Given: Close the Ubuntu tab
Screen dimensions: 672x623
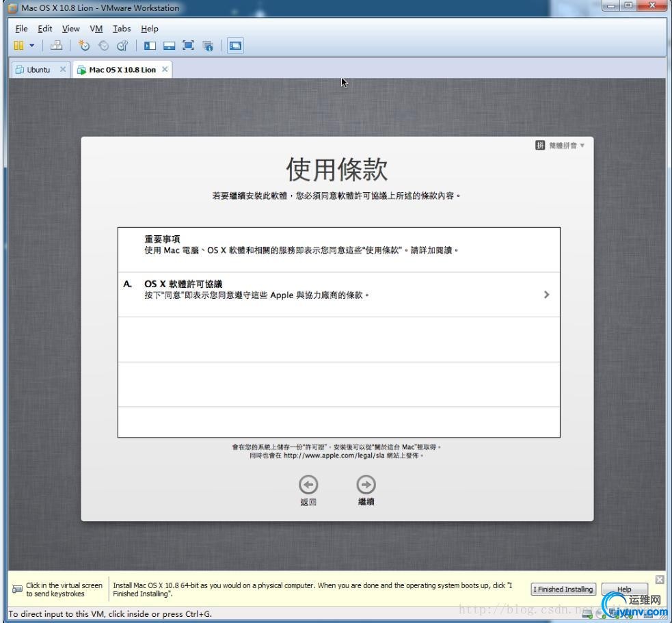Looking at the screenshot, I should [63, 69].
